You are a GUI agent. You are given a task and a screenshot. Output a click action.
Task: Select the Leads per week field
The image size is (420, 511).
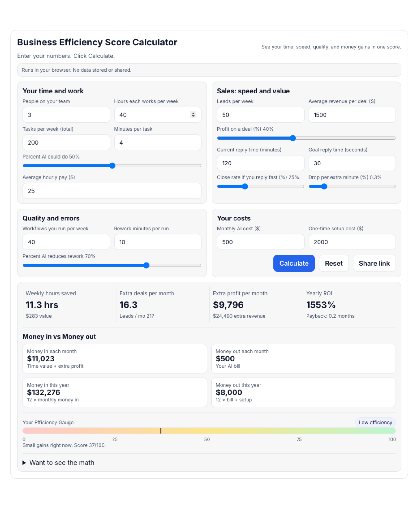coord(260,115)
